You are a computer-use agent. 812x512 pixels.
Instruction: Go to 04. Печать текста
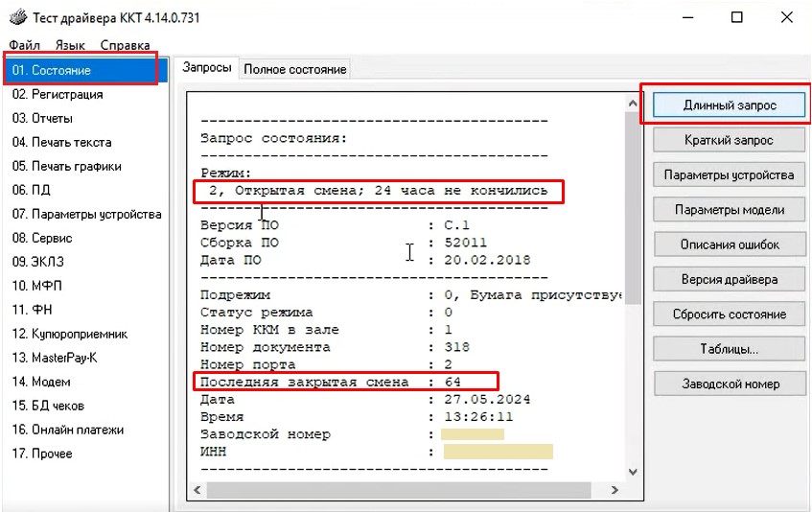(61, 142)
